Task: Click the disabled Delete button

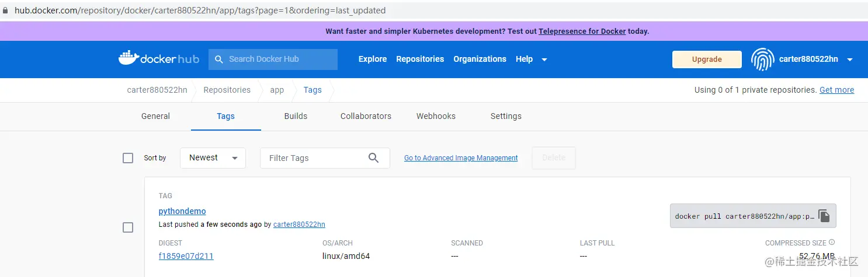Action: (x=554, y=158)
